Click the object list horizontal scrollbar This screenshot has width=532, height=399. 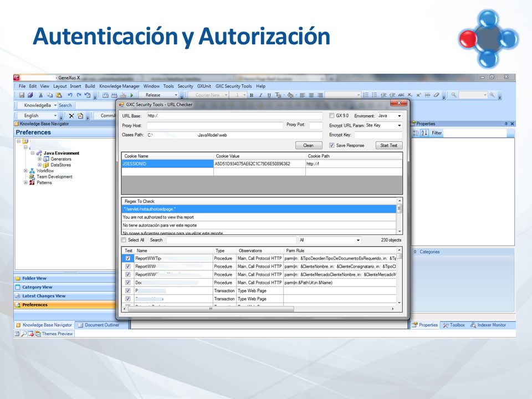click(x=258, y=309)
